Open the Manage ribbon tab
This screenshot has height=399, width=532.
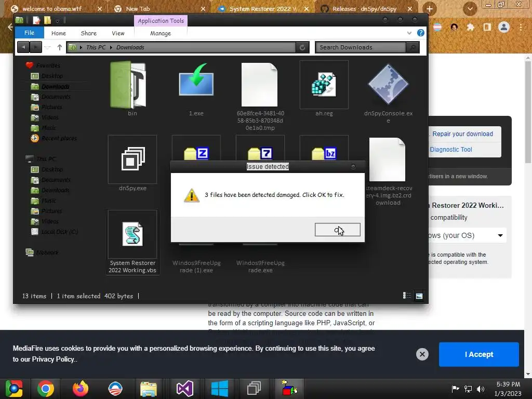point(161,33)
